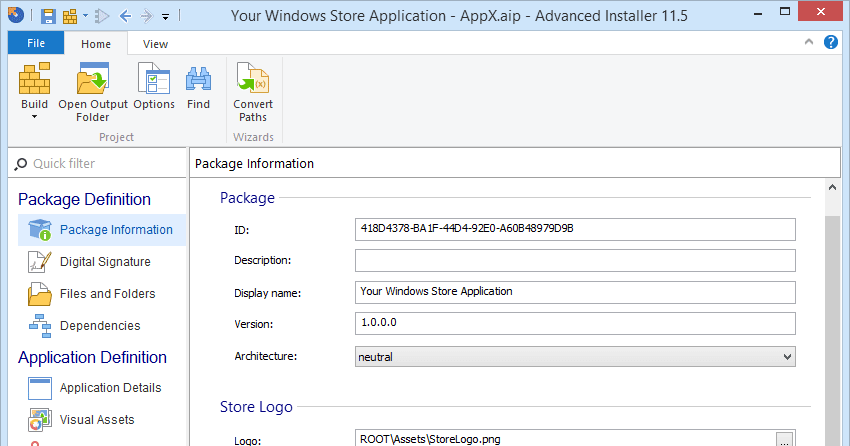Image resolution: width=850 pixels, height=446 pixels.
Task: Open the Build dropdown arrow
Action: [x=35, y=117]
